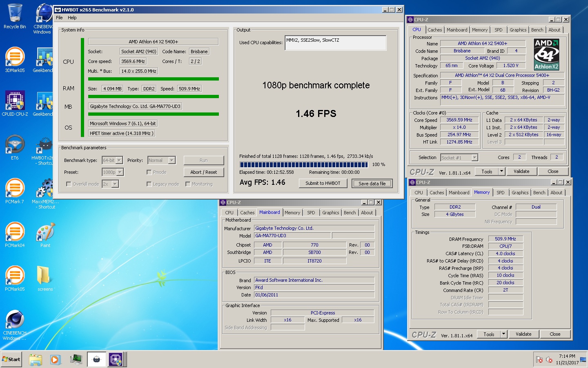The width and height of the screenshot is (588, 368).
Task: Open About tab in Mainboard CPU-Z window
Action: [x=367, y=213]
